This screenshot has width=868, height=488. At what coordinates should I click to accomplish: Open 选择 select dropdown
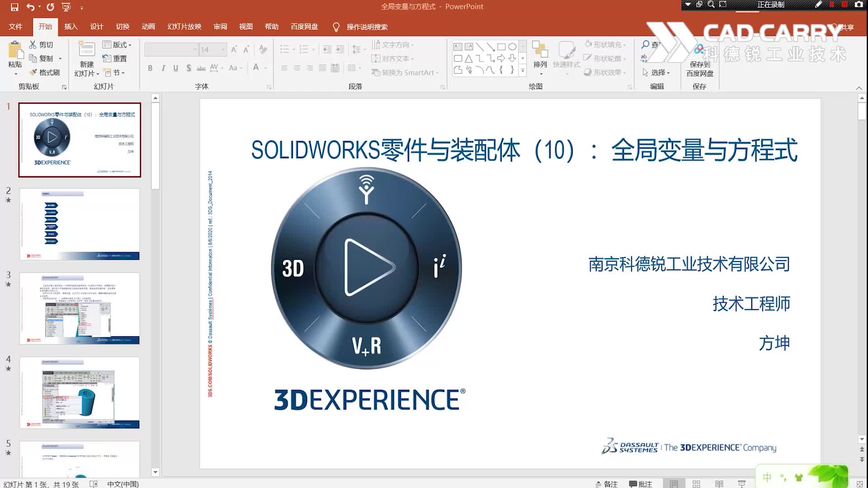click(656, 72)
